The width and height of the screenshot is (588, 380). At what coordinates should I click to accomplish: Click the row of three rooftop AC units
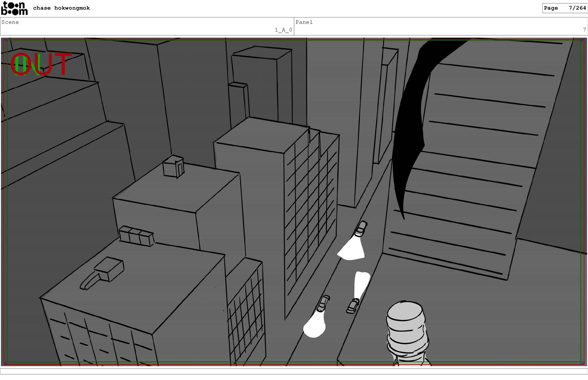(136, 236)
